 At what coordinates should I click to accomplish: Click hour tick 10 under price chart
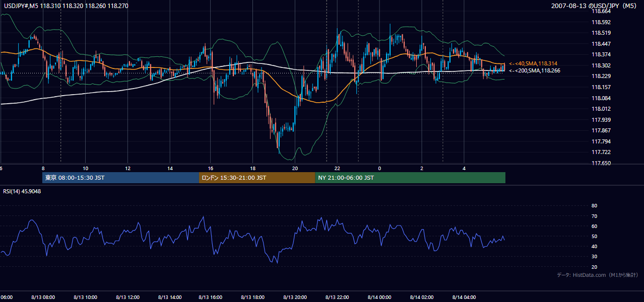(x=85, y=168)
